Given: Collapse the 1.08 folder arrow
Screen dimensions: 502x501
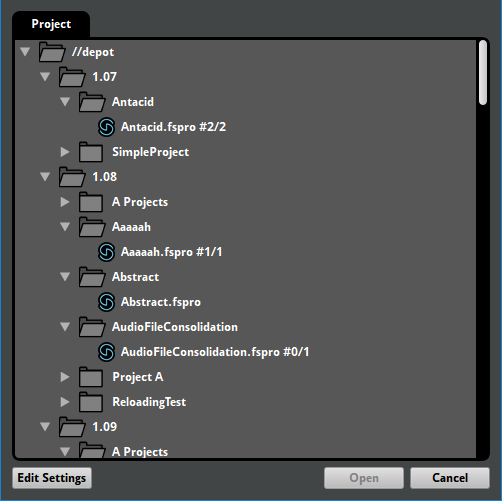Looking at the screenshot, I should coord(45,177).
